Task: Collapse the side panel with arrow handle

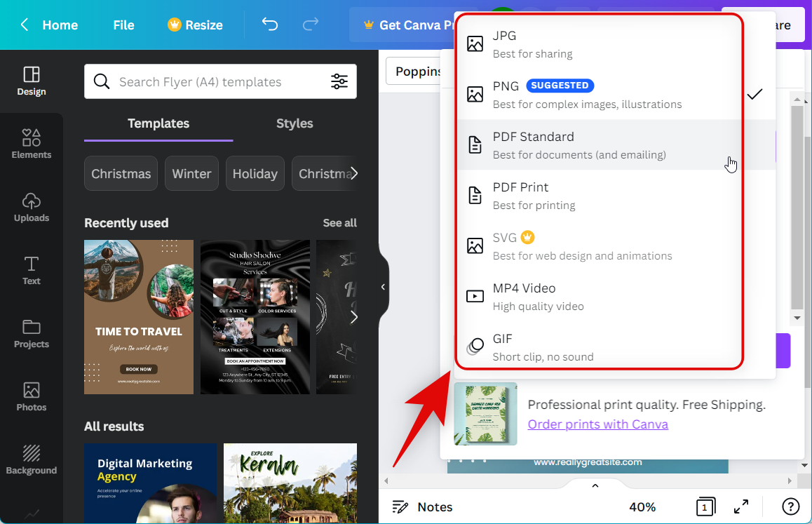Action: point(383,287)
